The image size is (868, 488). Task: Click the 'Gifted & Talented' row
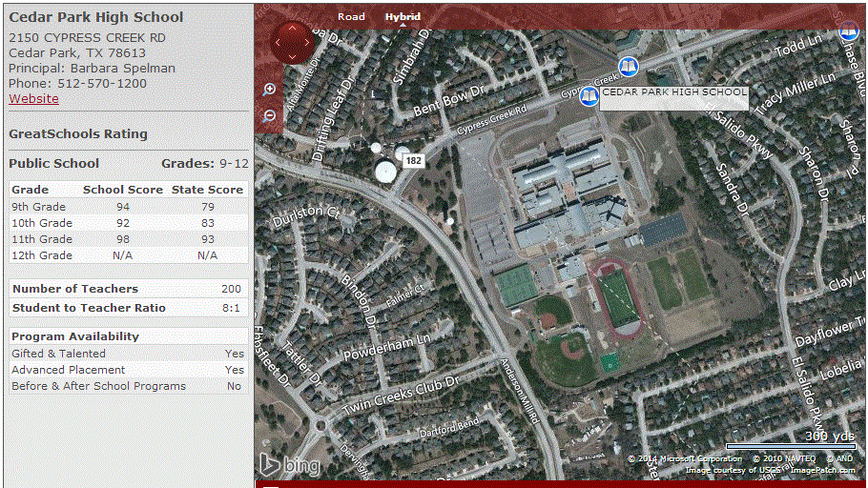[129, 354]
